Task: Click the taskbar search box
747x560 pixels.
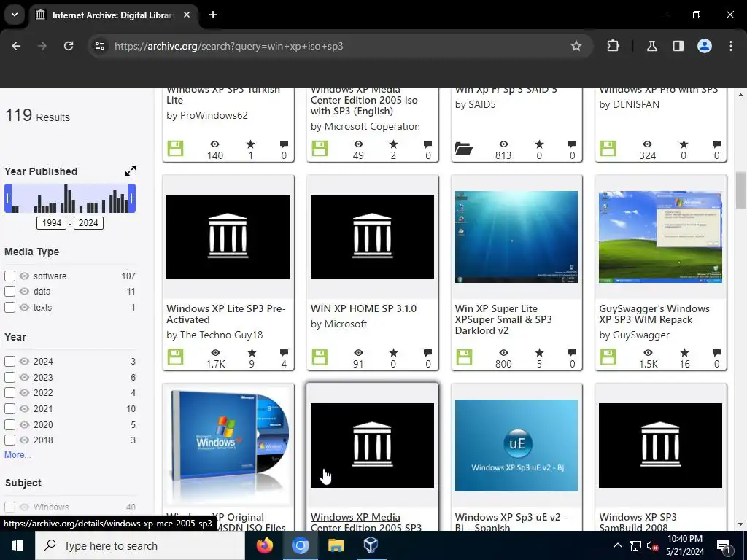Action: click(x=140, y=545)
